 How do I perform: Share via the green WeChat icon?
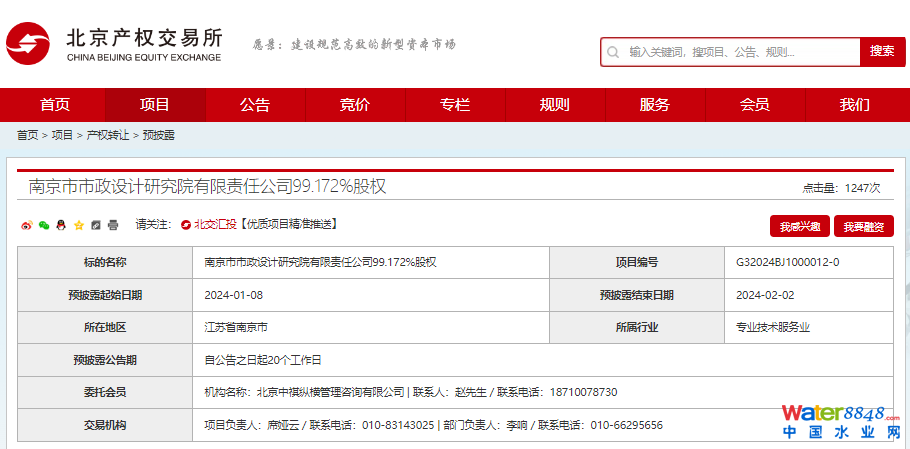(44, 225)
